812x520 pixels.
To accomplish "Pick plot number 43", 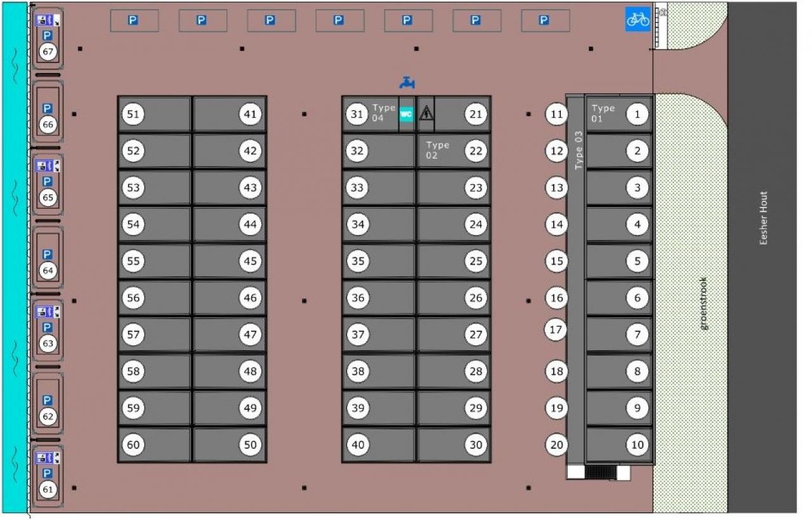I will click(251, 188).
